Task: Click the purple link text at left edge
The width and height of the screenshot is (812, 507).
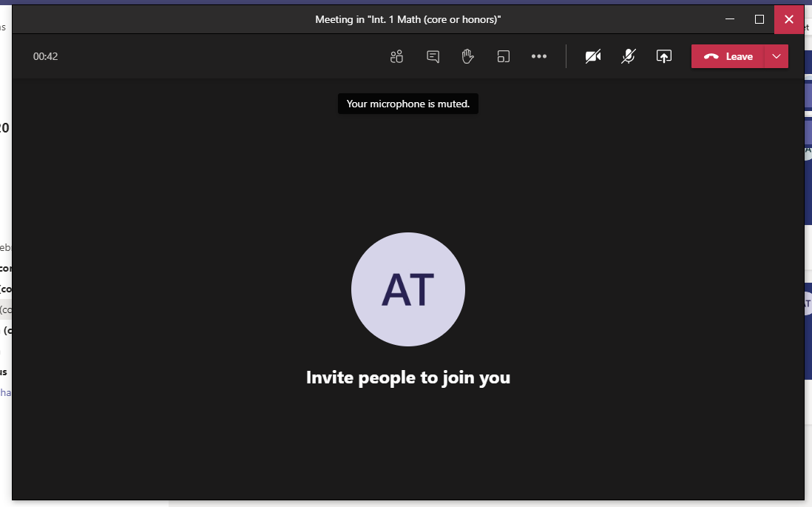Action: pos(5,393)
